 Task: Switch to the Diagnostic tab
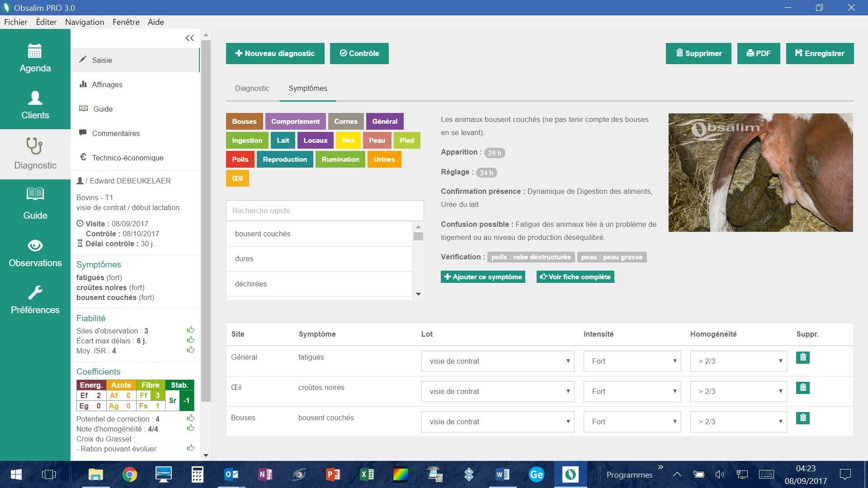[x=252, y=88]
